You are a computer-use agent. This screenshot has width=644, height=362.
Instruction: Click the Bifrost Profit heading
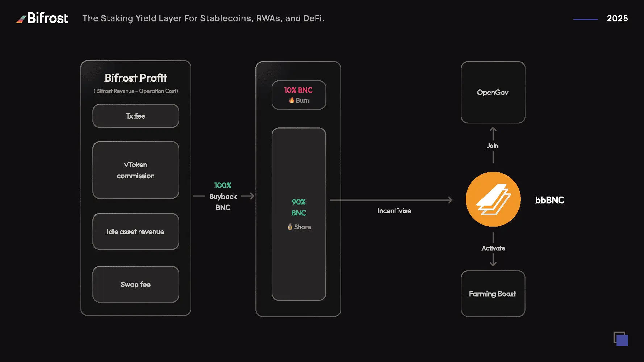(136, 78)
